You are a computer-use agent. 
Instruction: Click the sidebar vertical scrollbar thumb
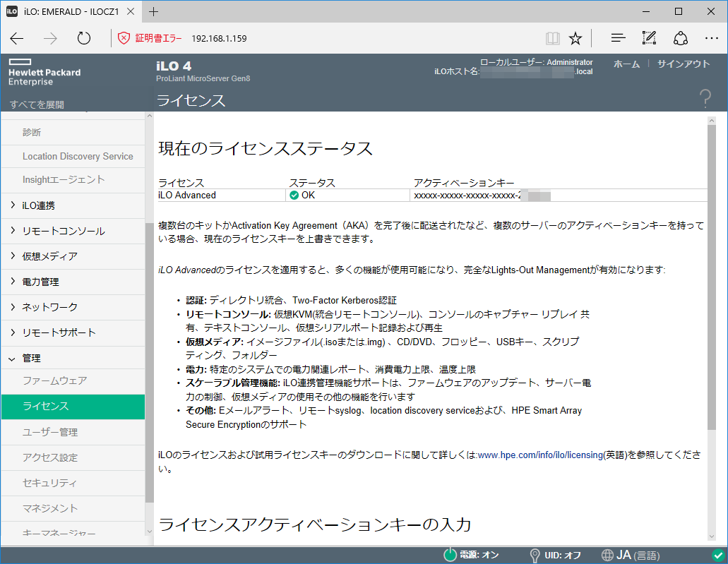click(x=150, y=362)
